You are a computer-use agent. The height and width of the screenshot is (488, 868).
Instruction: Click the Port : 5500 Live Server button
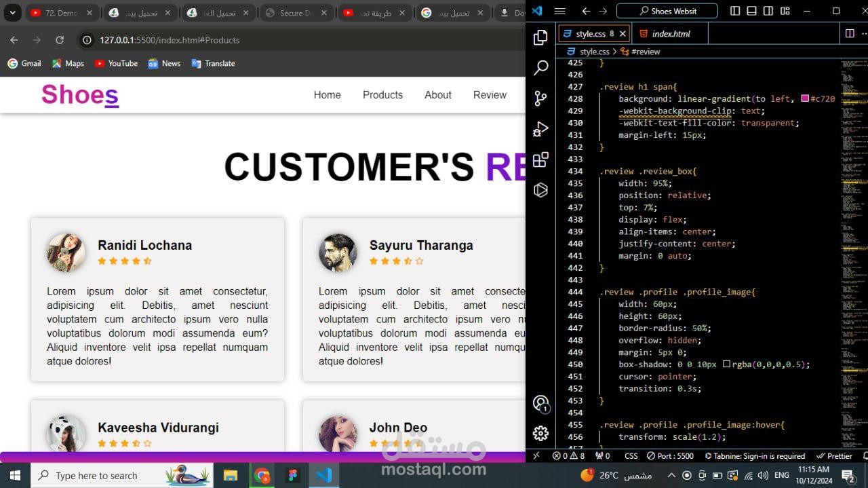[x=670, y=456]
